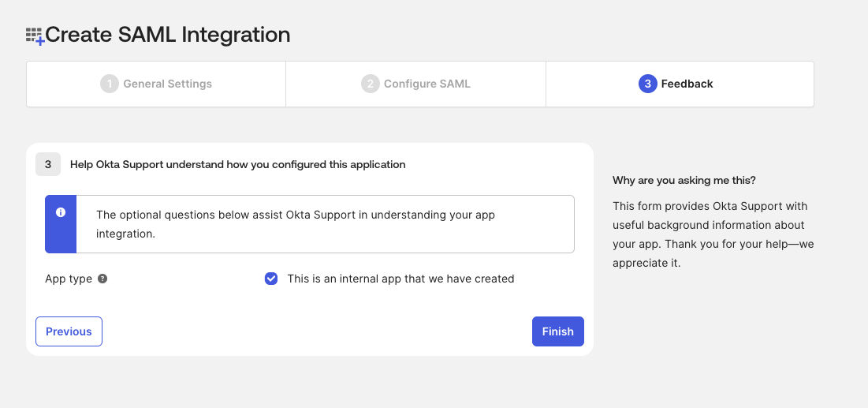Image resolution: width=868 pixels, height=408 pixels.
Task: Click the grey 3 badge in section header
Action: tap(48, 164)
